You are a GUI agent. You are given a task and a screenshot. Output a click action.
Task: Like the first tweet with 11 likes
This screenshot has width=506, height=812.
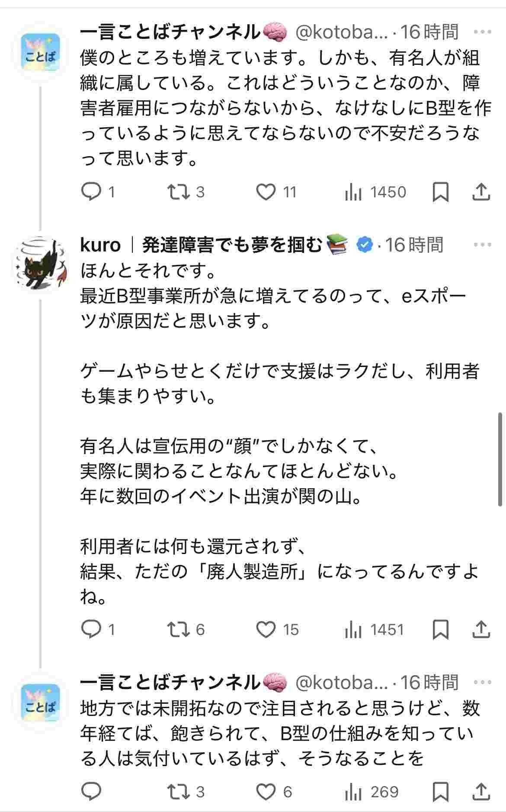(x=266, y=192)
